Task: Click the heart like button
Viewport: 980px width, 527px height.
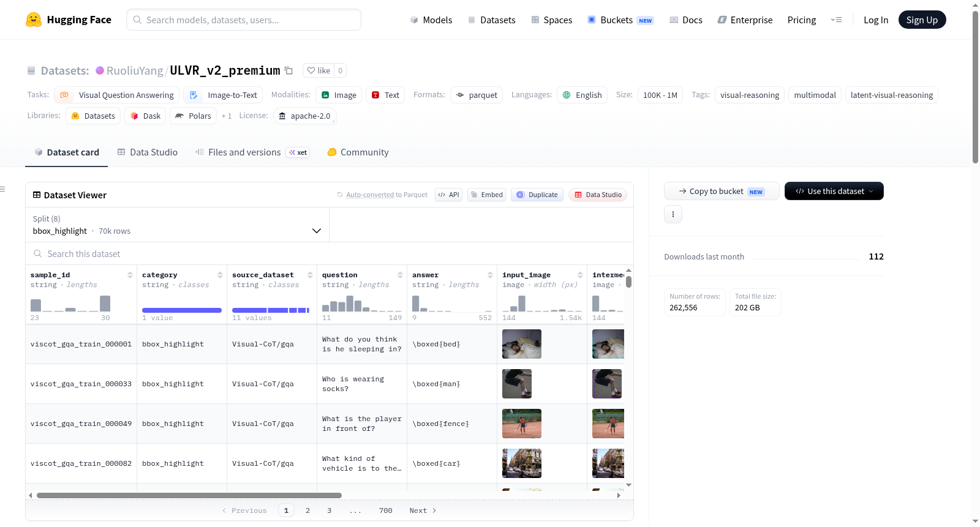Action: tap(318, 70)
